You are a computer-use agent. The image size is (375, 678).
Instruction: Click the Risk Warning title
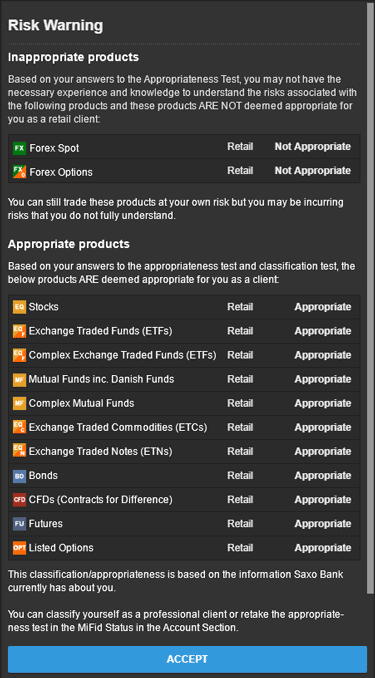[x=55, y=25]
